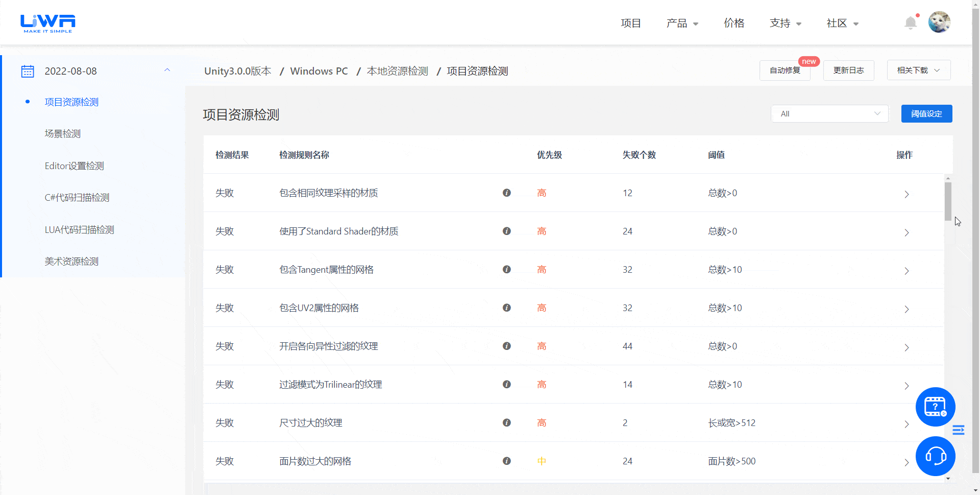Click the page scrollbar down arrow
980x495 pixels.
(975, 490)
